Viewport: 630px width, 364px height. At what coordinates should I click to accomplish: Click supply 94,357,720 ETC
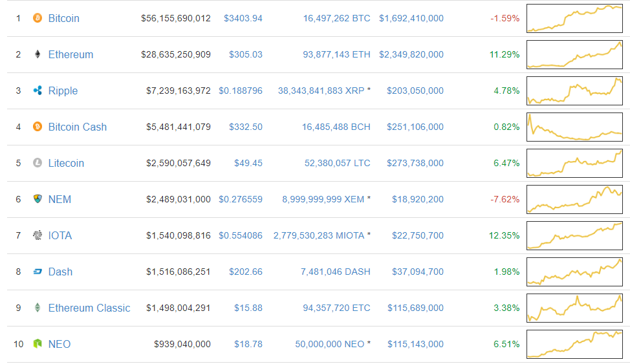[x=337, y=308]
